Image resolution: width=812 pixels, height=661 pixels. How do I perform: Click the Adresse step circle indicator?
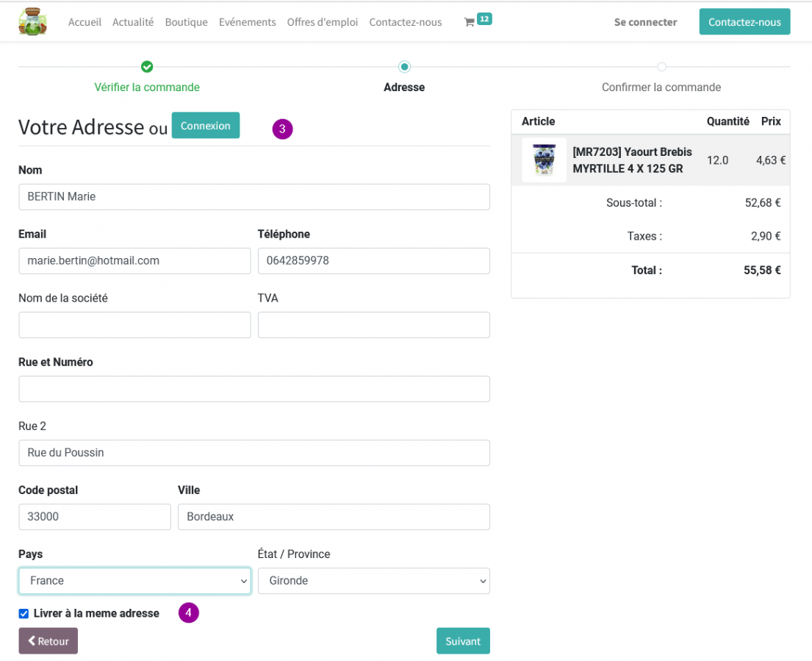pos(404,67)
